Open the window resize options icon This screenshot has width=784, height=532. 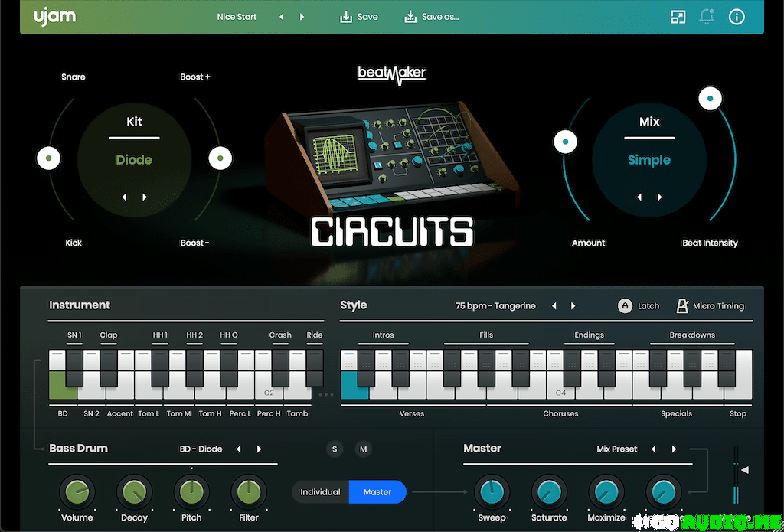[678, 17]
